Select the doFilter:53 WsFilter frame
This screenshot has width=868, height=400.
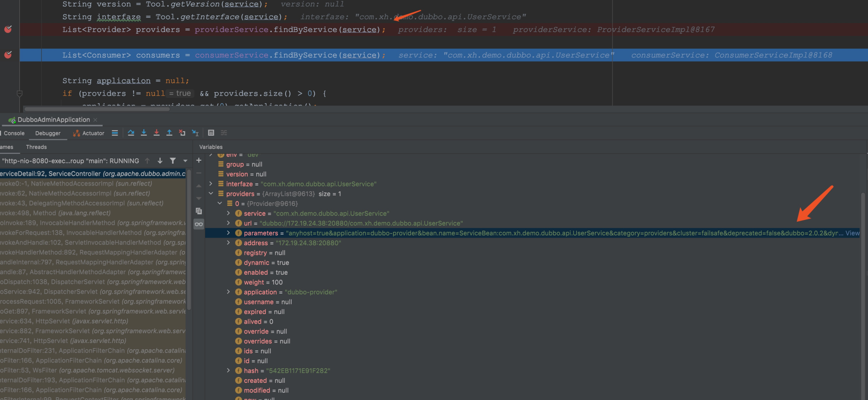pos(93,370)
